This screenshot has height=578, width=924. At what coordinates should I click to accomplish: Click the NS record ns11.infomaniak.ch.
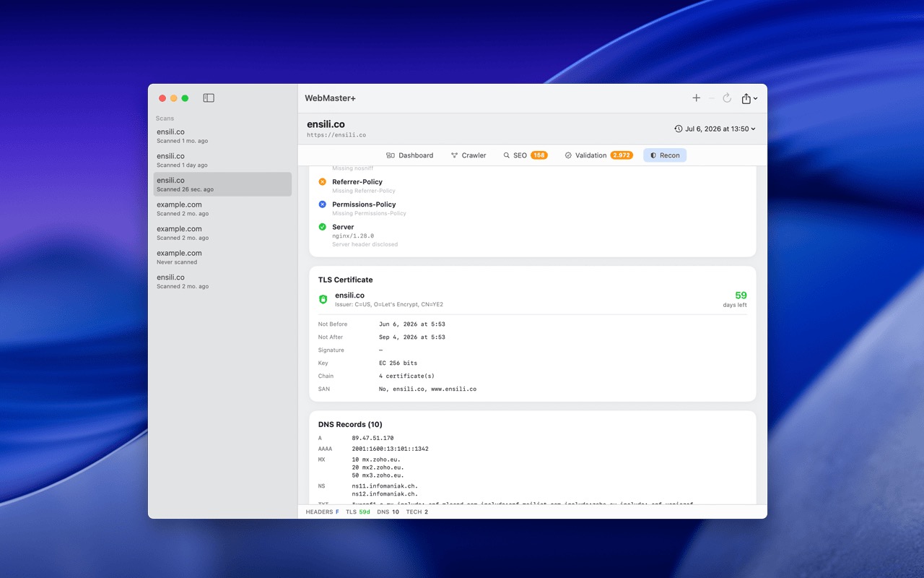click(385, 486)
